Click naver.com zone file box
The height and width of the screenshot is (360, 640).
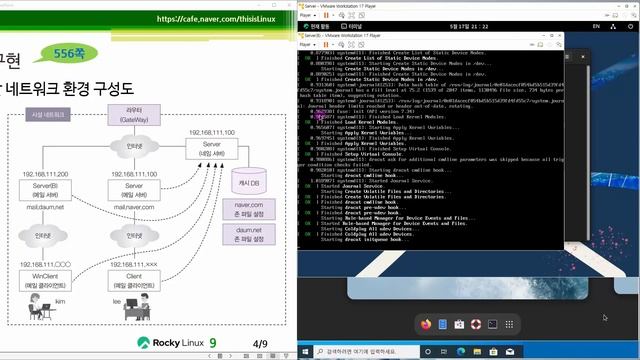[x=249, y=209]
